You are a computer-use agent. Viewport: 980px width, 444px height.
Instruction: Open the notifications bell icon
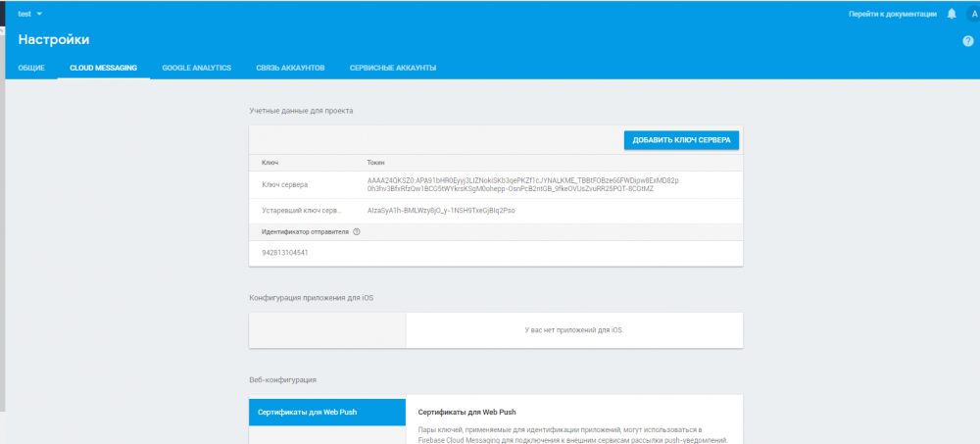coord(952,14)
